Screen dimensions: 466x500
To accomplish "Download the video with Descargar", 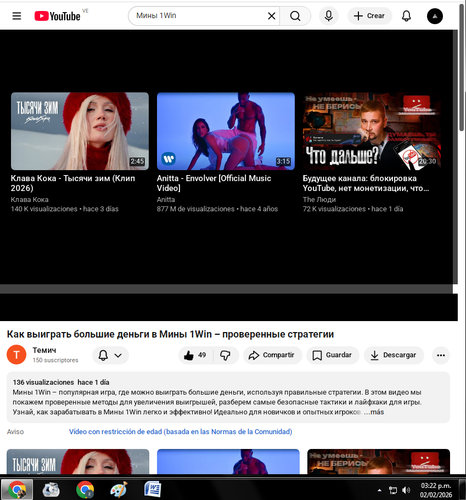I will click(x=394, y=355).
